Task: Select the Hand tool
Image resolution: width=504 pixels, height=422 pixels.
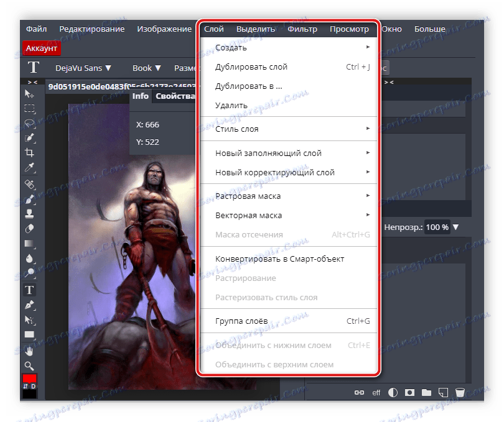Action: coord(30,351)
